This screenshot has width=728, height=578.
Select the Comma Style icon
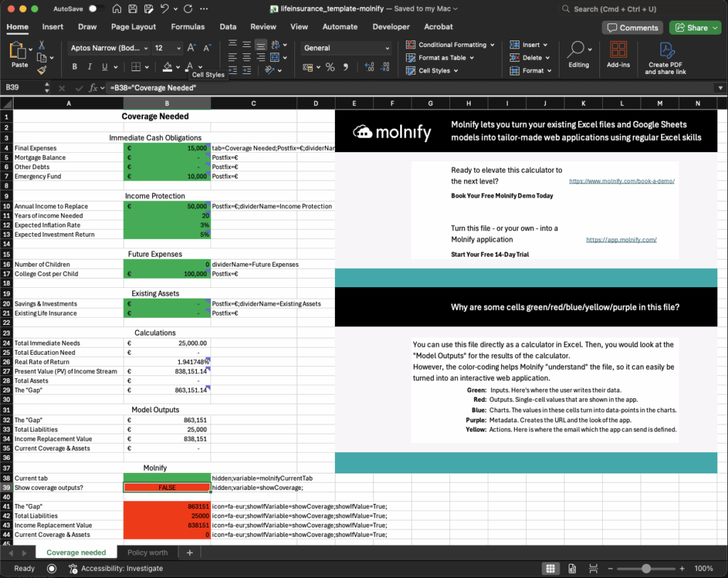pos(346,67)
